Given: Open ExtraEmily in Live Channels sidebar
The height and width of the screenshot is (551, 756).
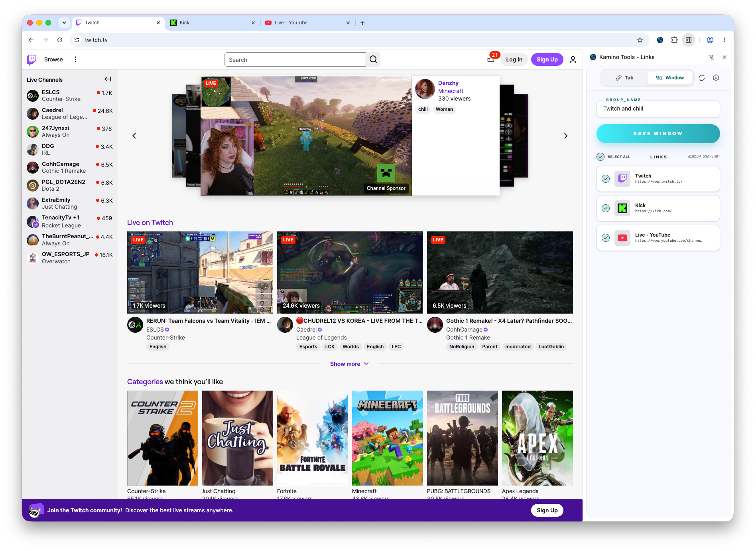Looking at the screenshot, I should tap(70, 203).
